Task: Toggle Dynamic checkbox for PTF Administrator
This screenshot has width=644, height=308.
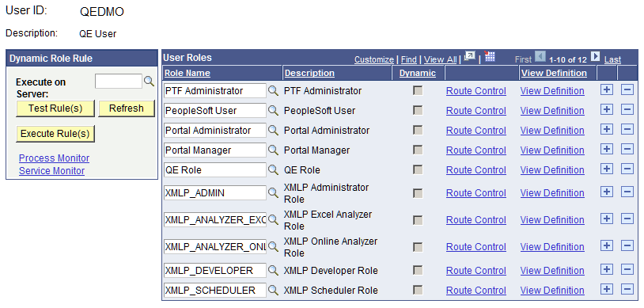Action: [418, 90]
